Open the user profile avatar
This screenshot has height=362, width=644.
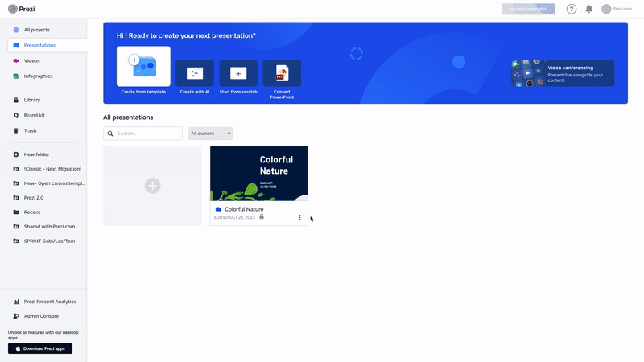[x=606, y=9]
